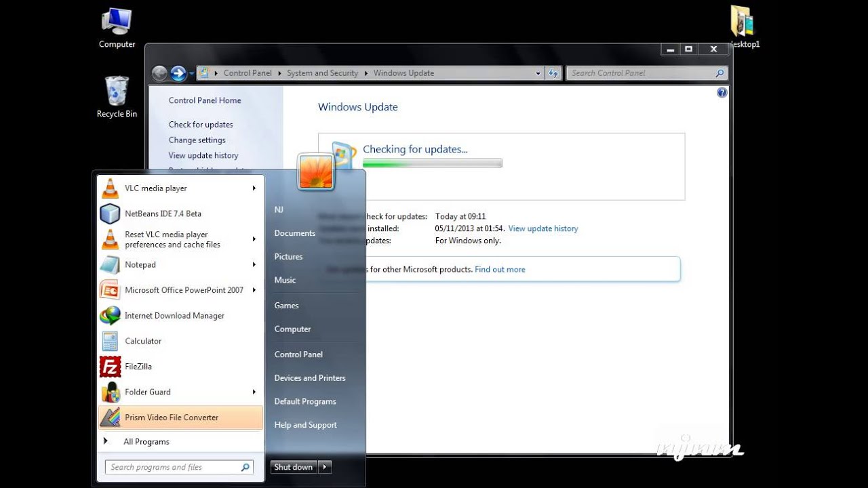This screenshot has width=868, height=488.
Task: Refresh the Control Panel address bar
Action: click(x=553, y=73)
